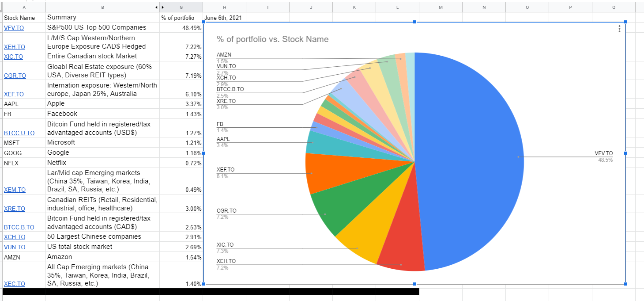Screen dimensions: 644x301
Task: Follow the BTCC.U.TO link
Action: coord(19,133)
